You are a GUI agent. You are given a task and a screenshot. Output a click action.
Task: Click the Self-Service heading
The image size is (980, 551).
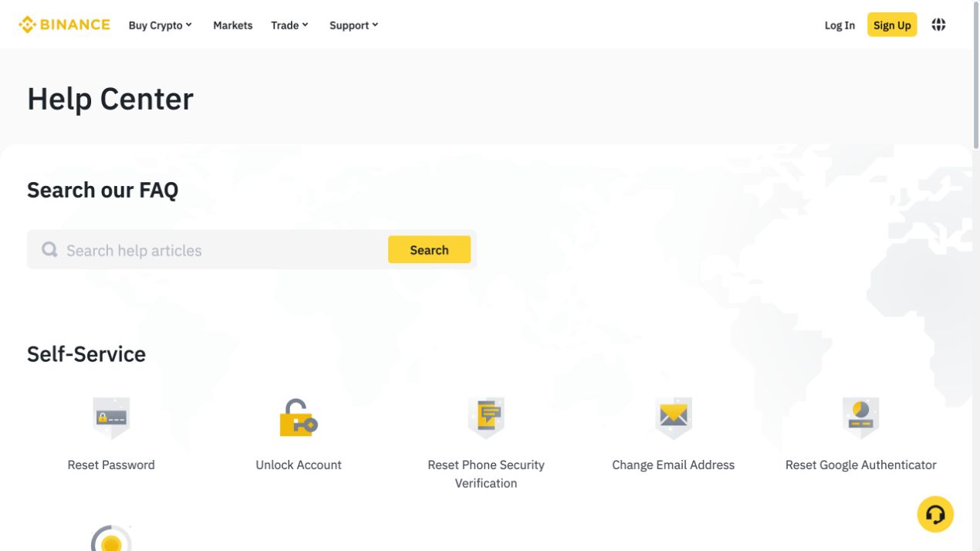pyautogui.click(x=86, y=353)
